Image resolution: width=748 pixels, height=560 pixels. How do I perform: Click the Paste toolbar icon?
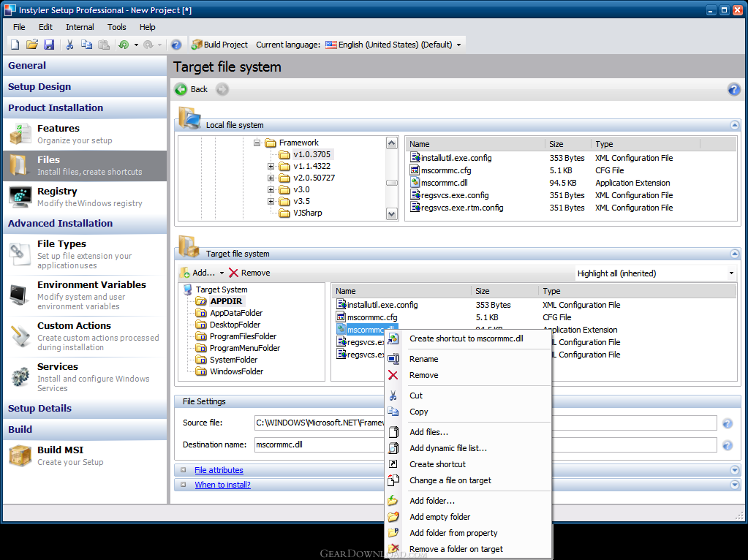point(104,45)
